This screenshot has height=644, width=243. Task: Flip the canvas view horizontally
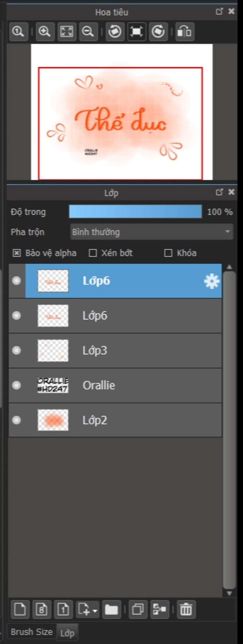pos(185,32)
